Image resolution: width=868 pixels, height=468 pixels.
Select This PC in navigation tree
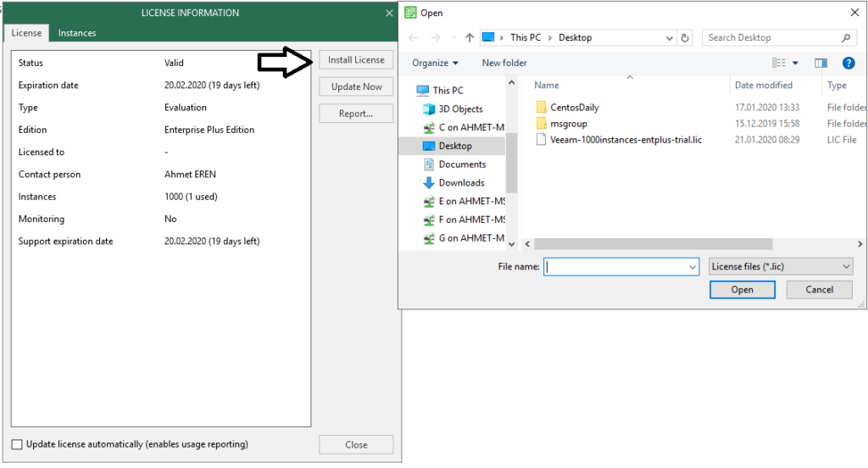[448, 90]
